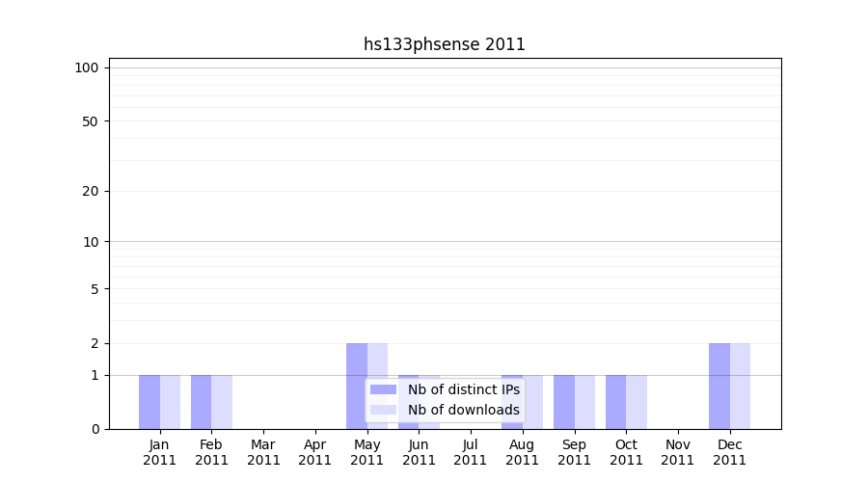Image resolution: width=868 pixels, height=482 pixels.
Task: Click the 20 tick on y-axis
Action: (x=91, y=191)
